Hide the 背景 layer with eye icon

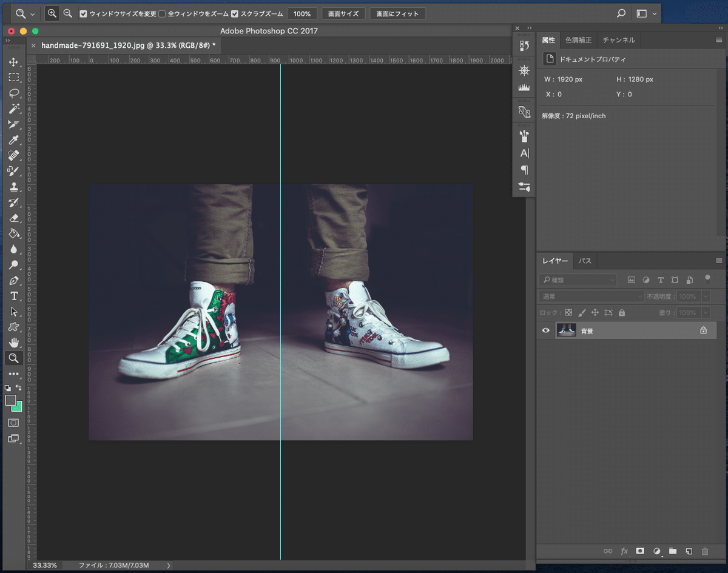click(545, 330)
